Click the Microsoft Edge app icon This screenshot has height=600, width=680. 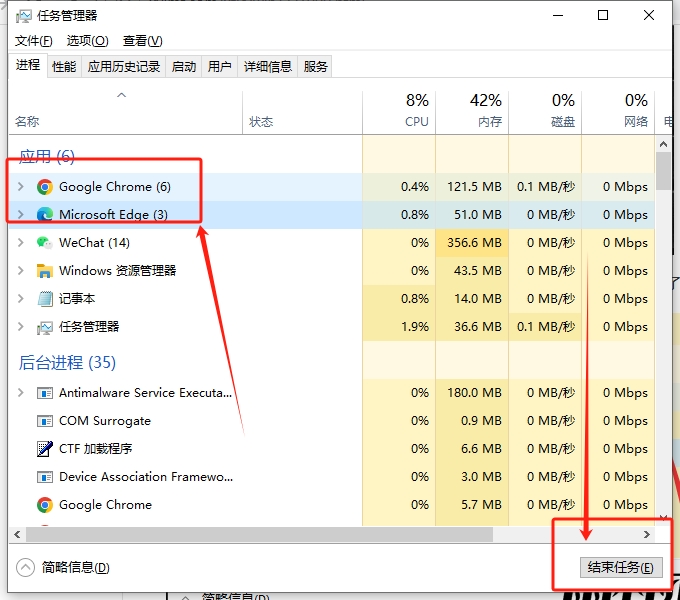(x=44, y=215)
